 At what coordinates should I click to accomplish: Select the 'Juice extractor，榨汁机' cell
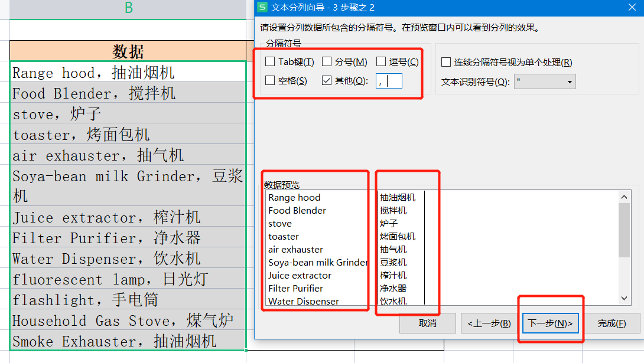coord(128,216)
